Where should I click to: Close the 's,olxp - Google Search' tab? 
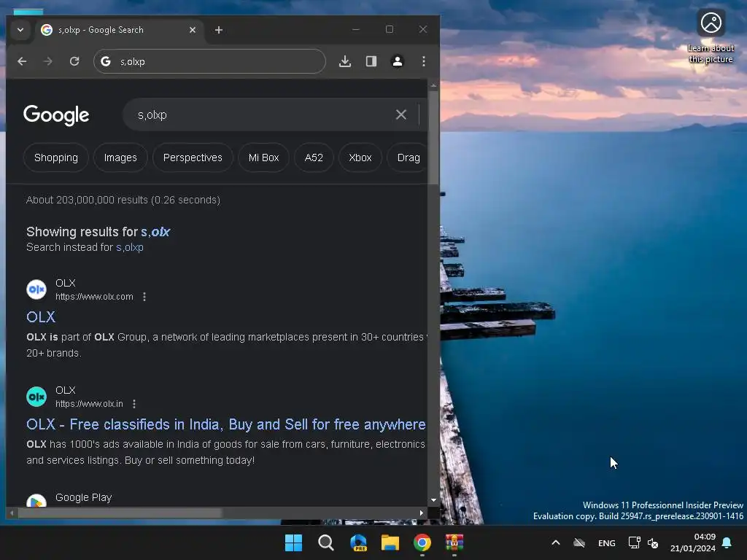[193, 30]
